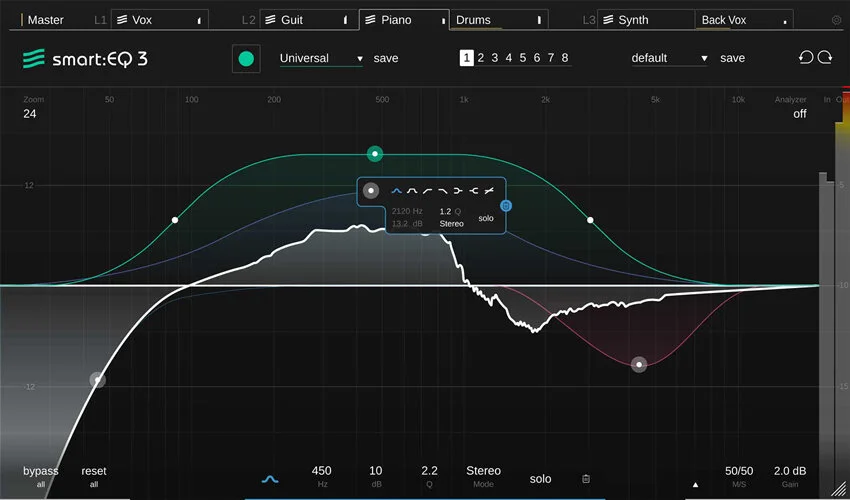Screen dimensions: 850x500
Task: Save the default preset
Action: (732, 58)
